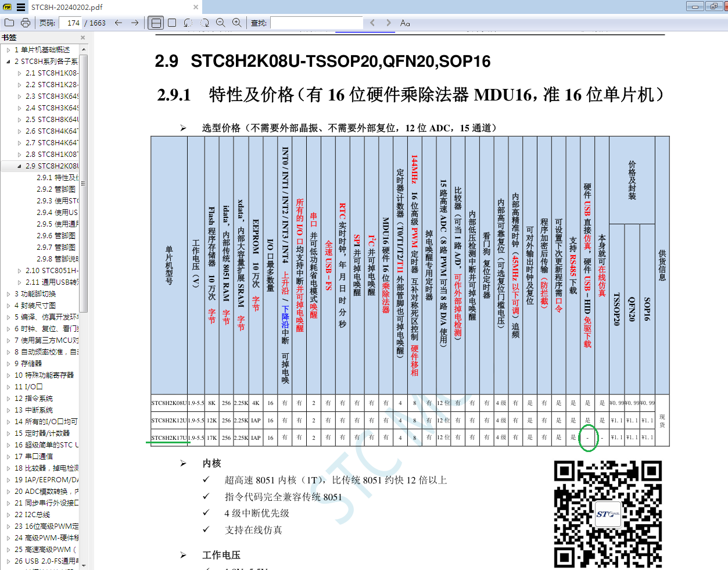Viewport: 728px width, 570px height.
Task: Open bookmark 22 I2C总线
Action: [x=33, y=515]
